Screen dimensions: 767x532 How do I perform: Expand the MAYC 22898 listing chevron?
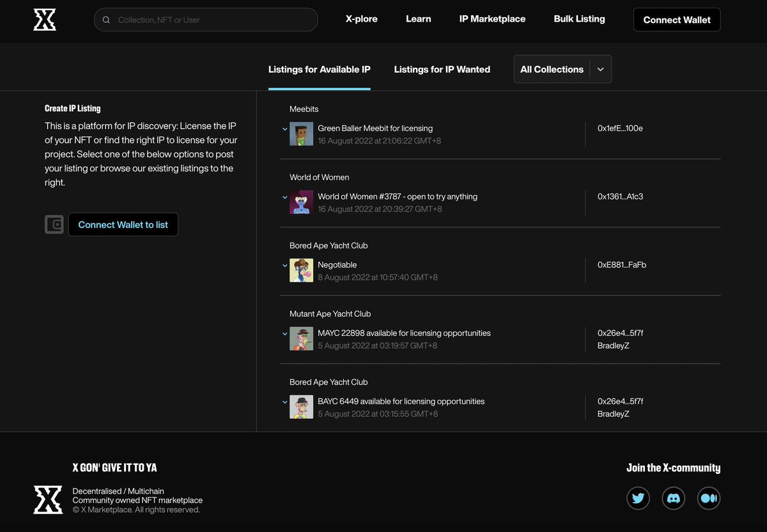pyautogui.click(x=285, y=334)
